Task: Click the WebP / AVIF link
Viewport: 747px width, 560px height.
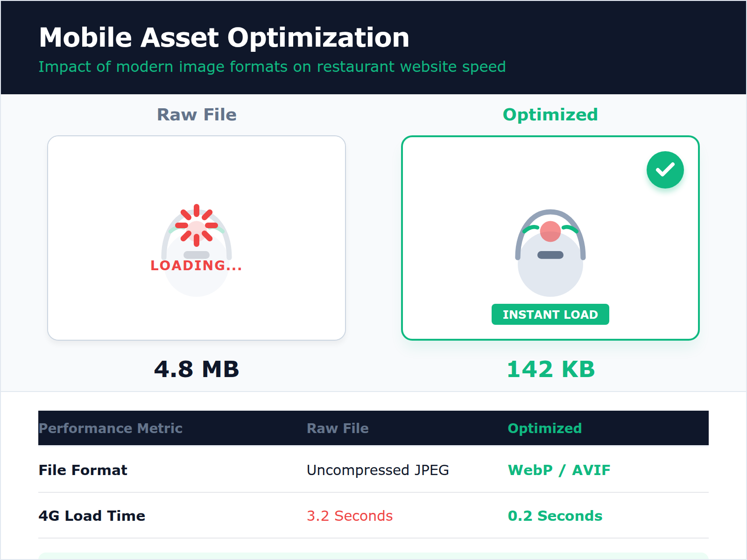Action: click(559, 470)
